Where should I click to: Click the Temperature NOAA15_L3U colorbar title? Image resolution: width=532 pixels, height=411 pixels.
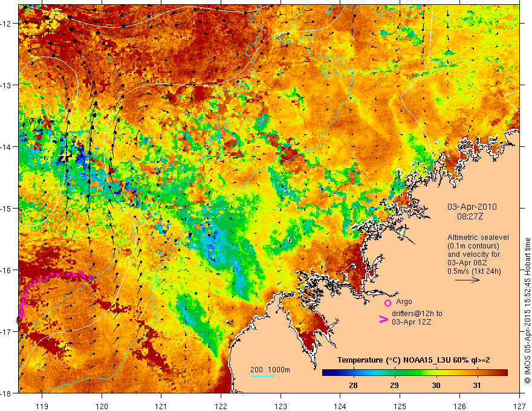[x=414, y=360]
